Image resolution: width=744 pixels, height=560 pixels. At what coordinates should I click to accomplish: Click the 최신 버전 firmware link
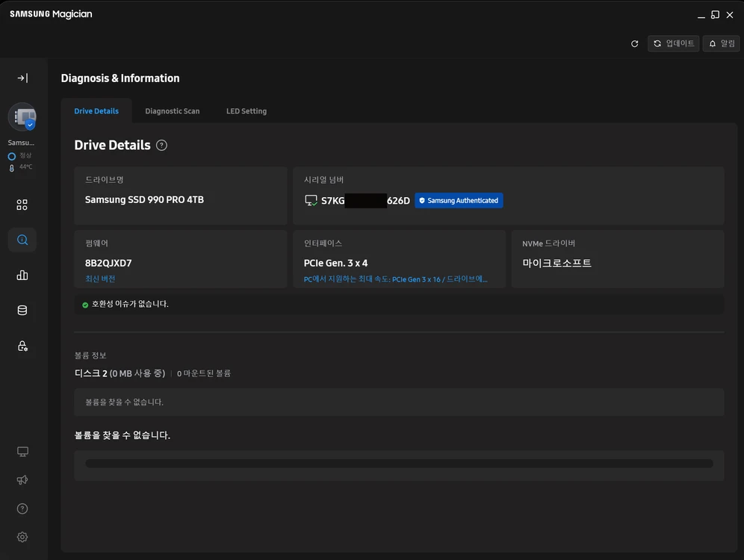click(x=100, y=279)
